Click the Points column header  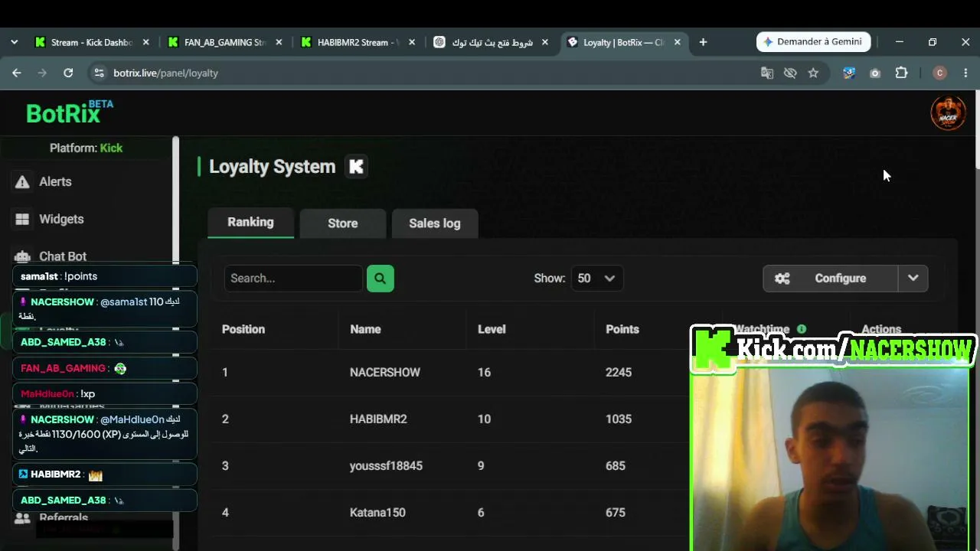click(622, 329)
